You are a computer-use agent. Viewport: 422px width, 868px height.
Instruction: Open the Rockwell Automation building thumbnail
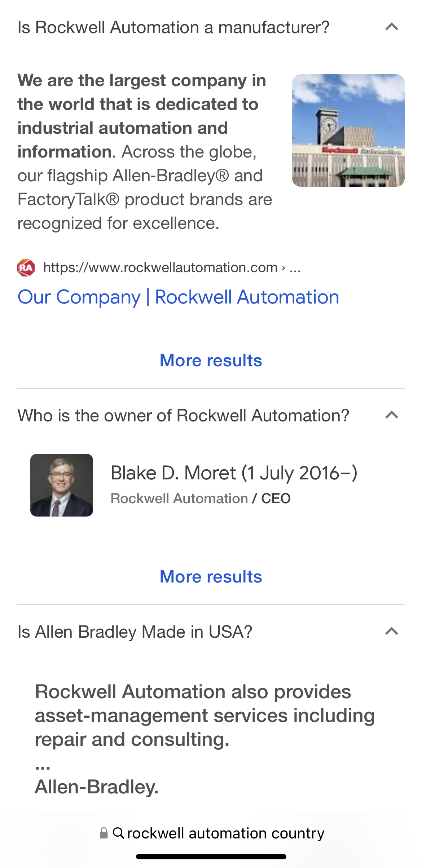pos(348,130)
